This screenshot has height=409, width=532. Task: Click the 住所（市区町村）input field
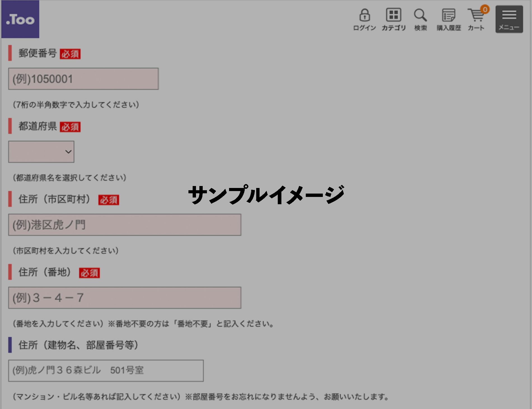coord(125,225)
